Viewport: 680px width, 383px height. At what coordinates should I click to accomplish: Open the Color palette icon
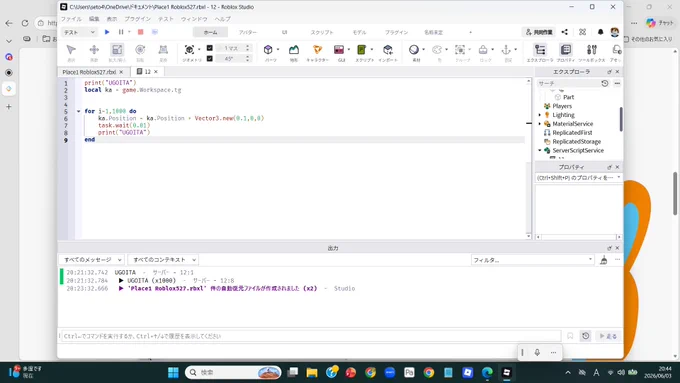pyautogui.click(x=437, y=50)
